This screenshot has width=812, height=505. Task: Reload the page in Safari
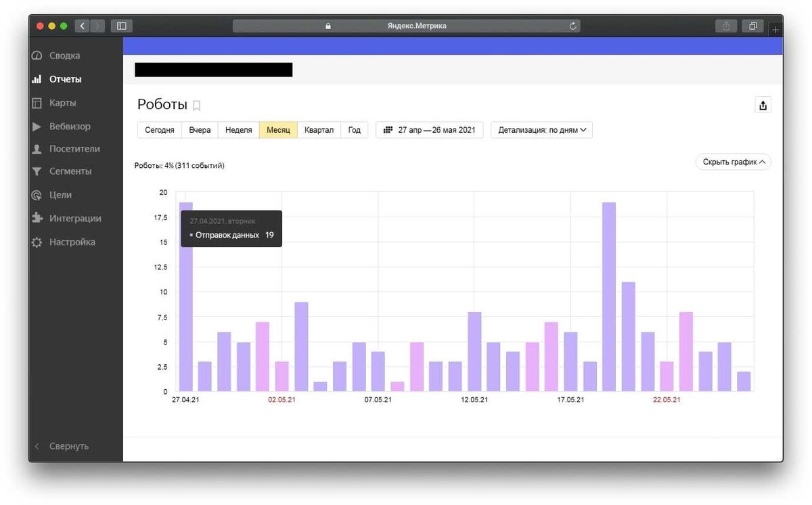click(573, 26)
